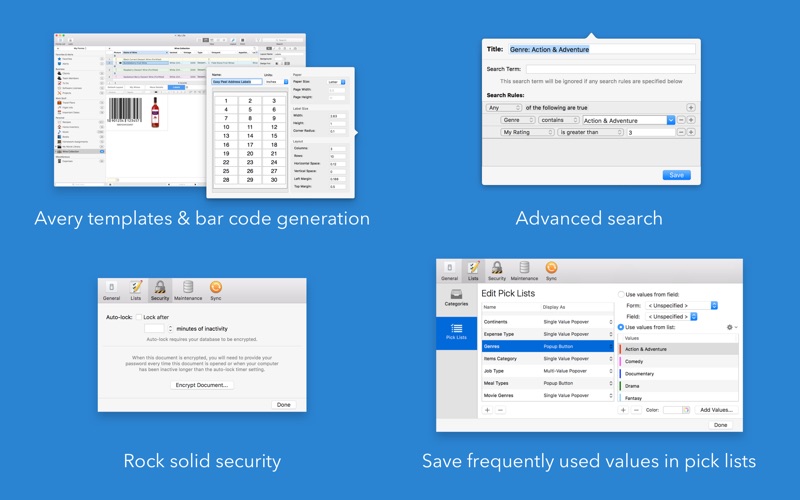Open the 'is greater than' operator dropdown
800x500 pixels.
[590, 132]
